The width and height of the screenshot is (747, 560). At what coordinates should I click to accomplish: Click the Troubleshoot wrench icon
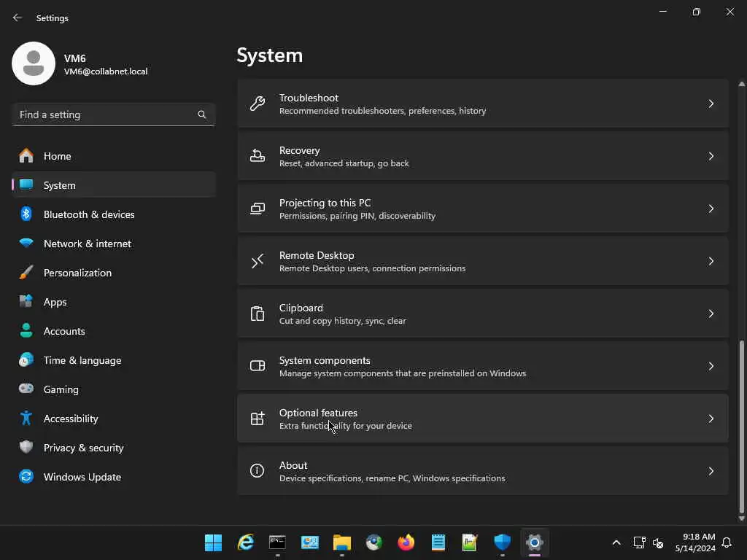coord(258,104)
